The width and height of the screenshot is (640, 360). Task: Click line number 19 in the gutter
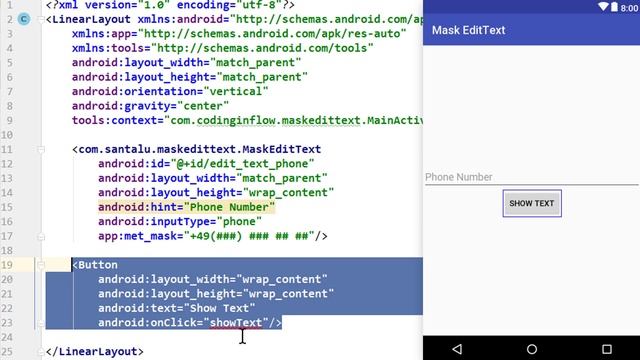pyautogui.click(x=7, y=265)
